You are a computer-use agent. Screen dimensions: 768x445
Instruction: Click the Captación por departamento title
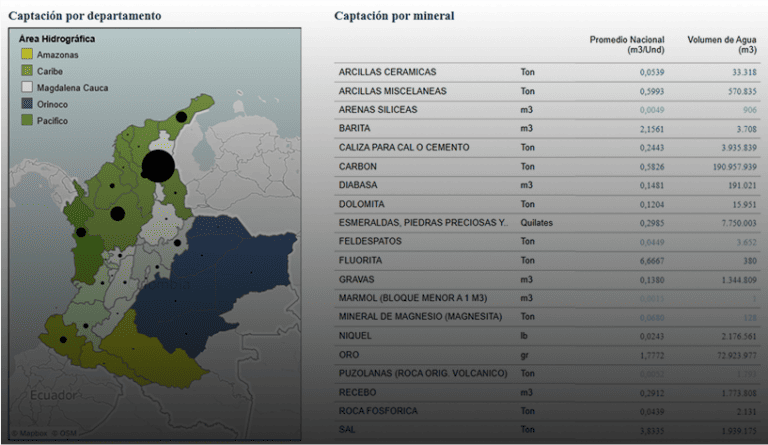[x=84, y=16]
